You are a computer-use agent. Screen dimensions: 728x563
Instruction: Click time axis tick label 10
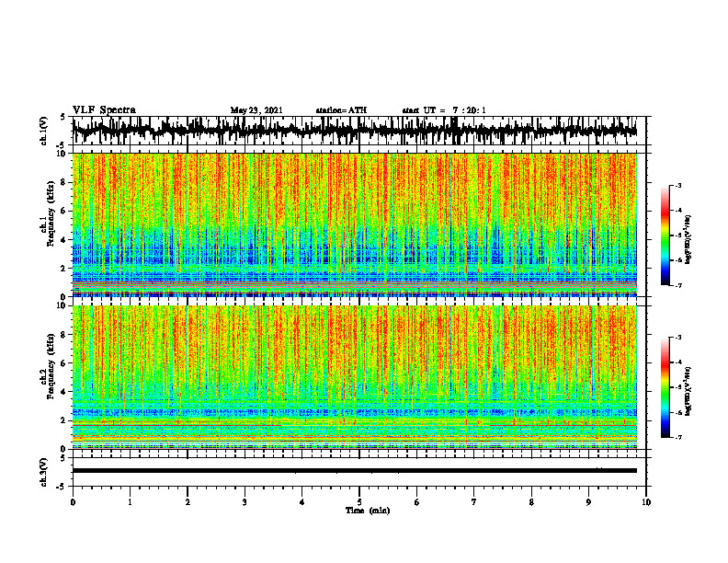[x=646, y=502]
